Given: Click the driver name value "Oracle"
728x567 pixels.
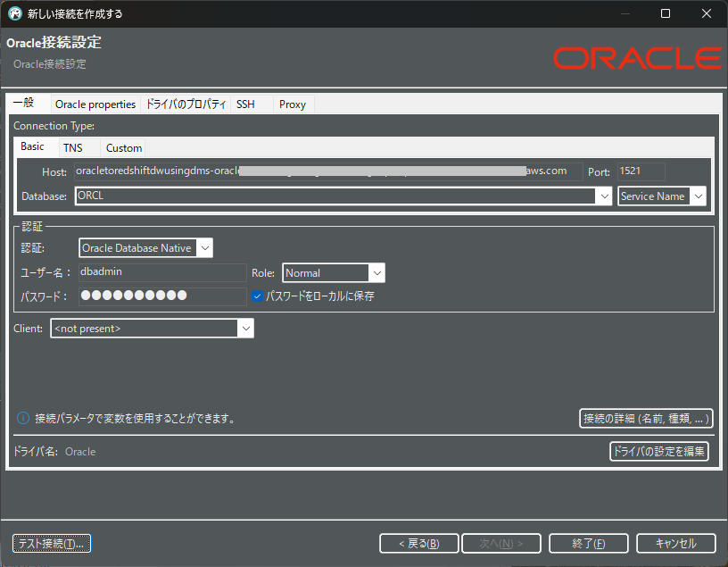Looking at the screenshot, I should tap(80, 452).
